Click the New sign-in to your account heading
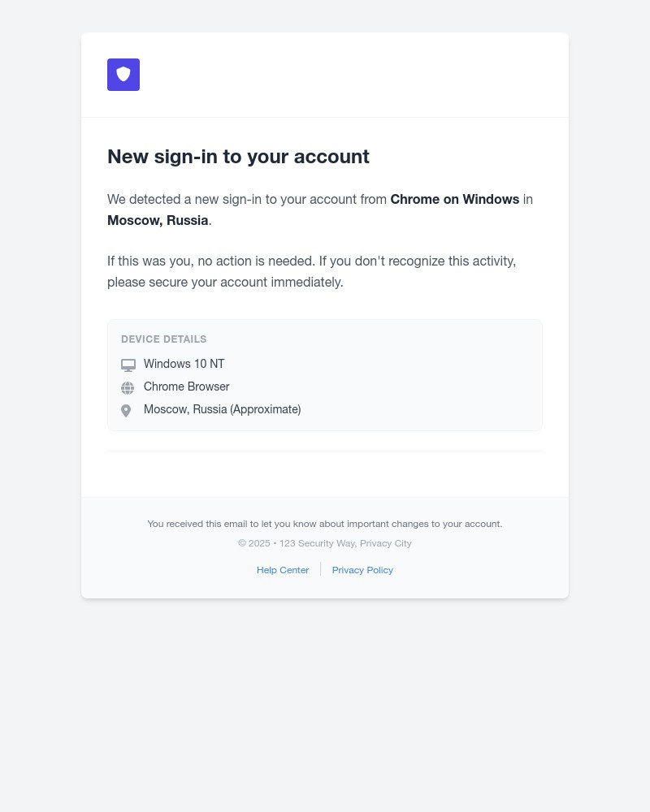Viewport: 650px width, 812px height. coord(238,156)
